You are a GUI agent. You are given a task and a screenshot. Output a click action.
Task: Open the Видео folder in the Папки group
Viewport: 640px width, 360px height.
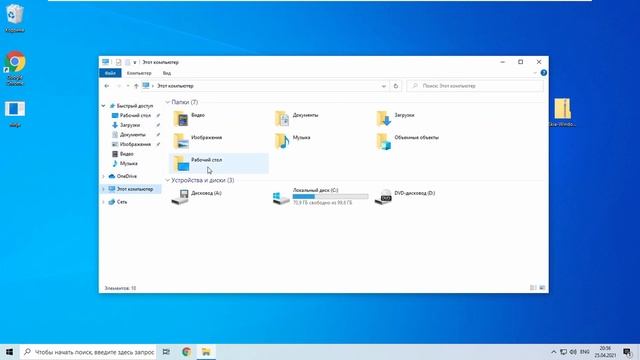click(189, 118)
